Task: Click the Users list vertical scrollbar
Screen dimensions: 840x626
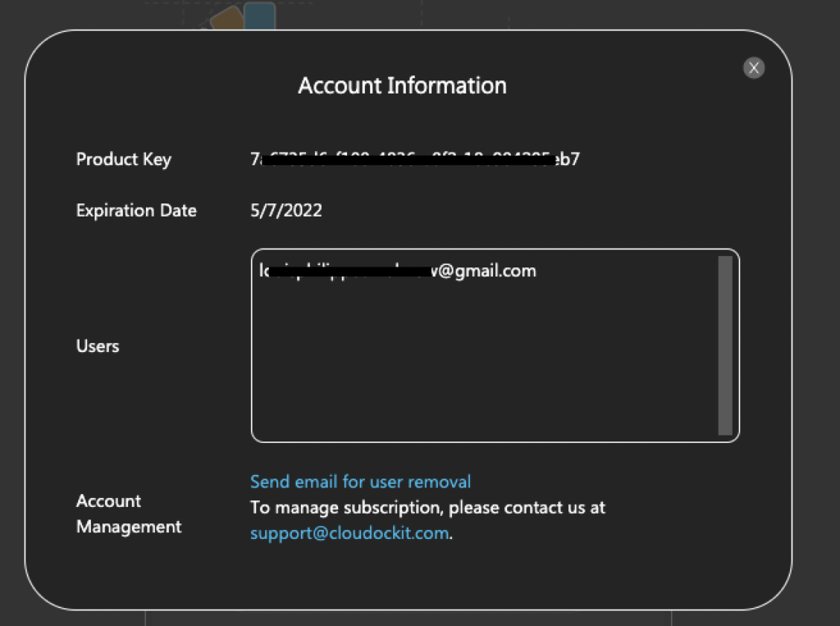Action: [x=725, y=345]
